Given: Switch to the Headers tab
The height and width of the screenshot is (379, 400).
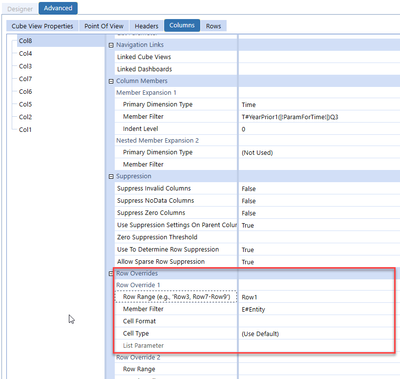Looking at the screenshot, I should point(146,26).
